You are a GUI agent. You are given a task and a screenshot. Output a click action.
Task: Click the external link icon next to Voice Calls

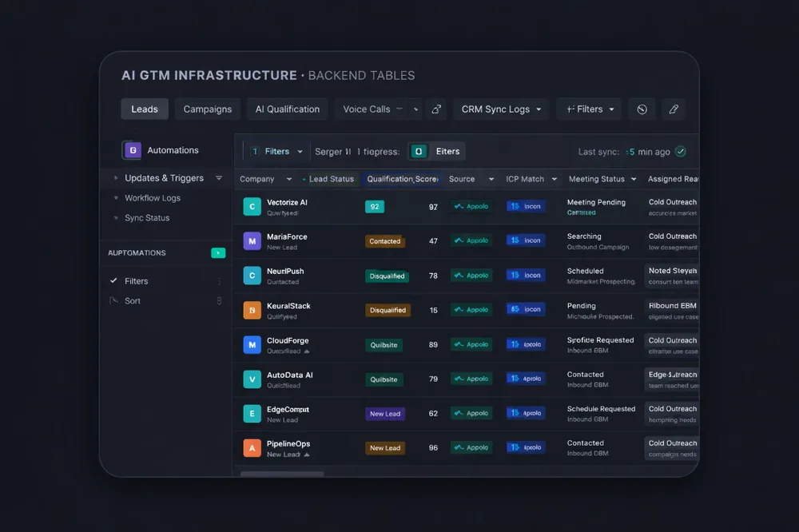point(436,109)
